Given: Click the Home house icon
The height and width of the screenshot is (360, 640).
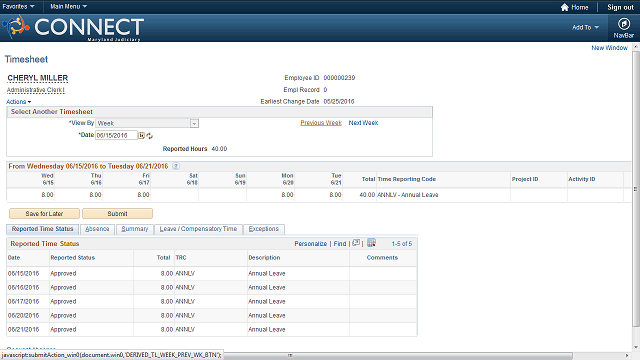Looking at the screenshot, I should 564,7.
